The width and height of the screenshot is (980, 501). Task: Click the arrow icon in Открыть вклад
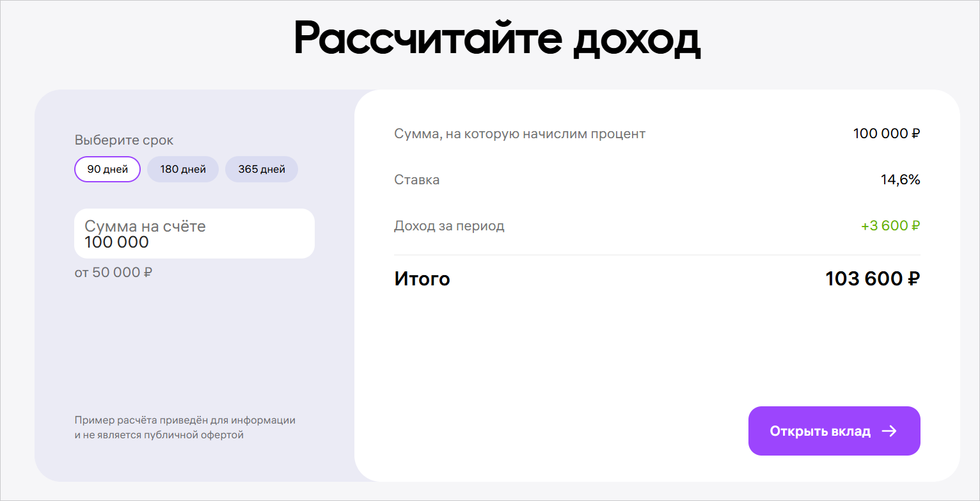pyautogui.click(x=889, y=431)
